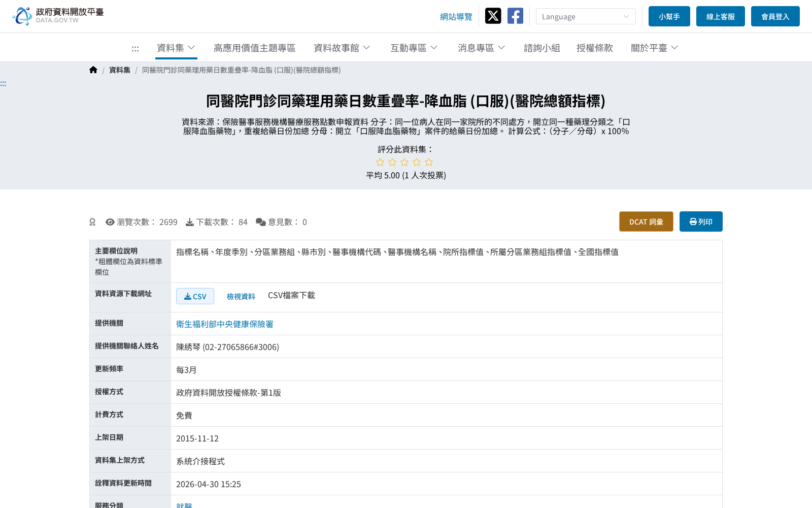Click the accesskey dots before 資料集 menu
This screenshot has height=508, width=812.
pyautogui.click(x=135, y=48)
